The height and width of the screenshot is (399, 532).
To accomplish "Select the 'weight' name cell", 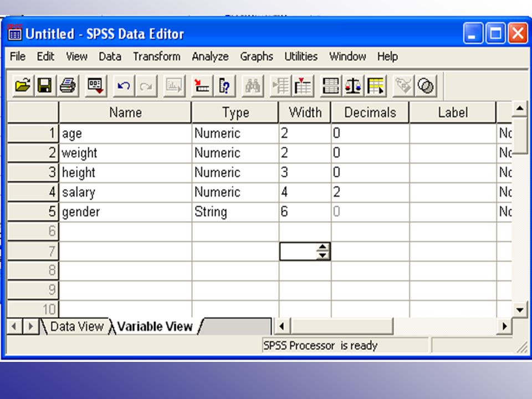I will 126,153.
